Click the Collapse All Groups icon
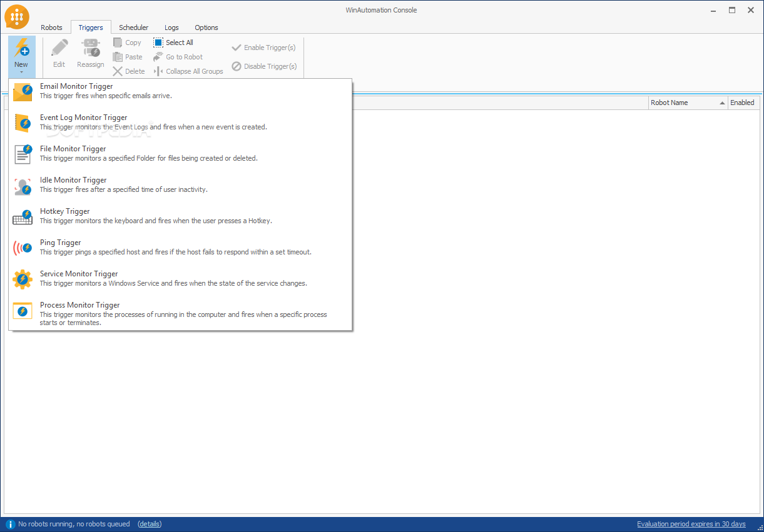The height and width of the screenshot is (532, 764). click(158, 71)
